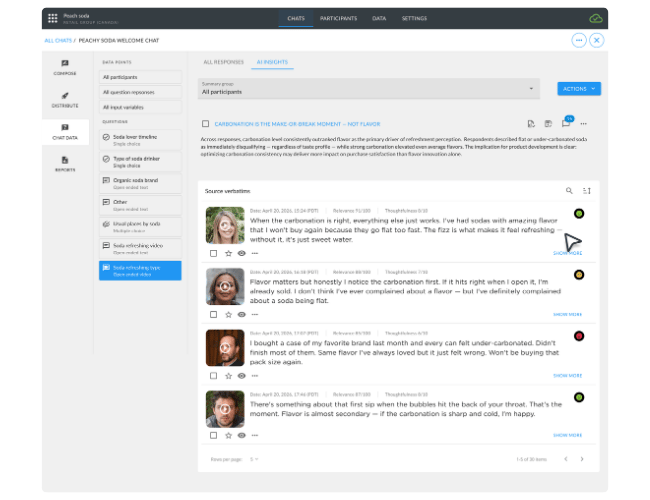Open the insight comments icon with badge
Screen dimensions: 650x500
(x=566, y=122)
